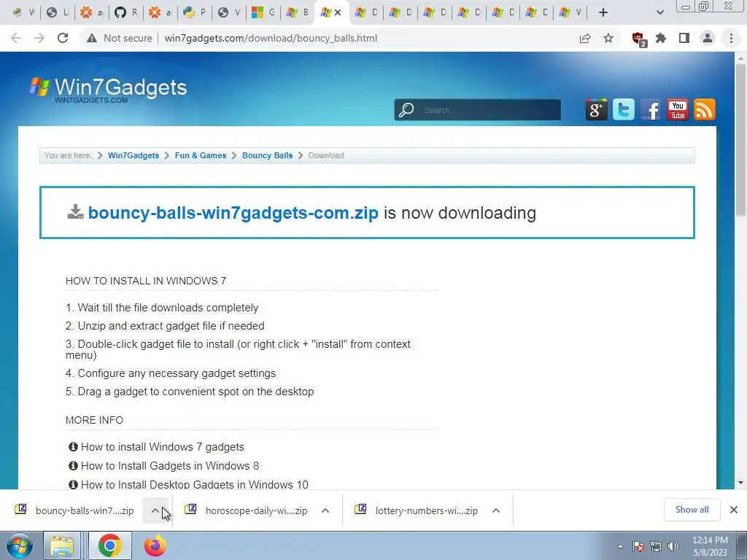Click scrollbar down arrow
Screen dimensions: 747x560
740,483
